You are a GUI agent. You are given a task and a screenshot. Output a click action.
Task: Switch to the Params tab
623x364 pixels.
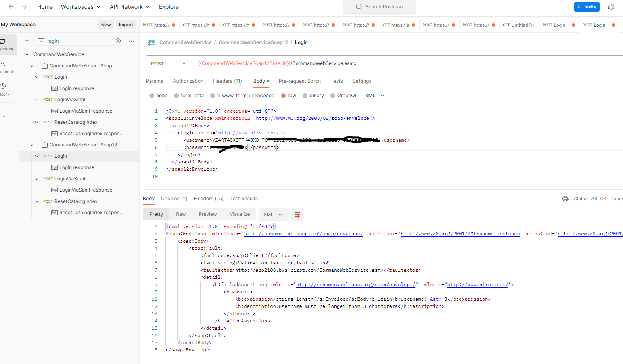tap(155, 81)
